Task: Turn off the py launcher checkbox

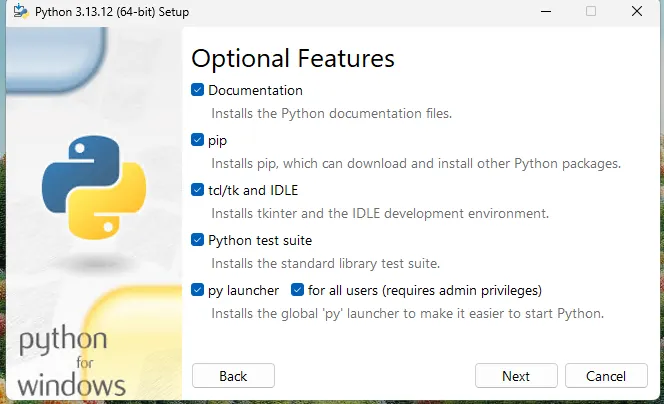Action: pyautogui.click(x=198, y=291)
